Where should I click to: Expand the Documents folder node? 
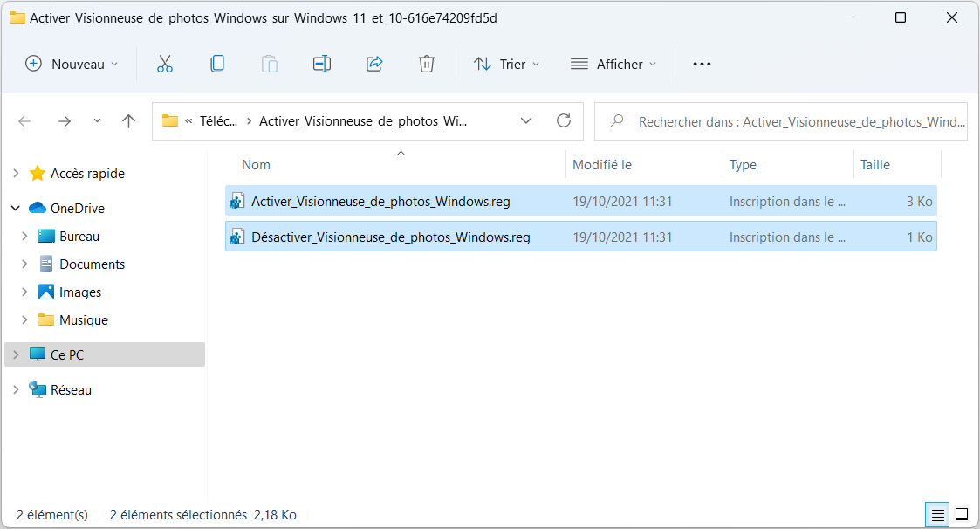pos(24,264)
